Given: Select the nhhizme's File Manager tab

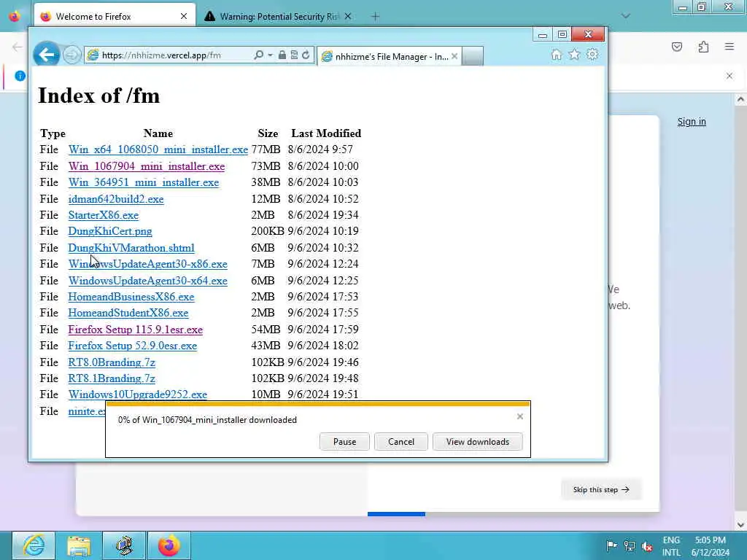Looking at the screenshot, I should tap(390, 56).
